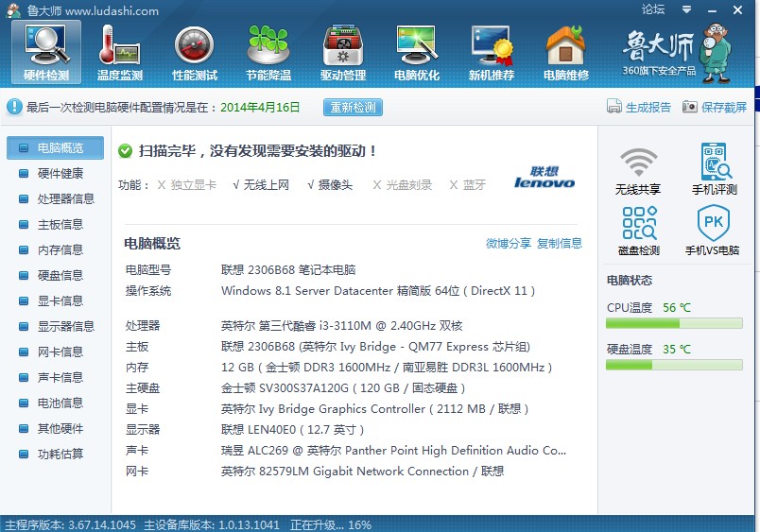Click the computer model 联想 2306B68 笔记本电脑
This screenshot has width=760, height=532.
point(288,270)
